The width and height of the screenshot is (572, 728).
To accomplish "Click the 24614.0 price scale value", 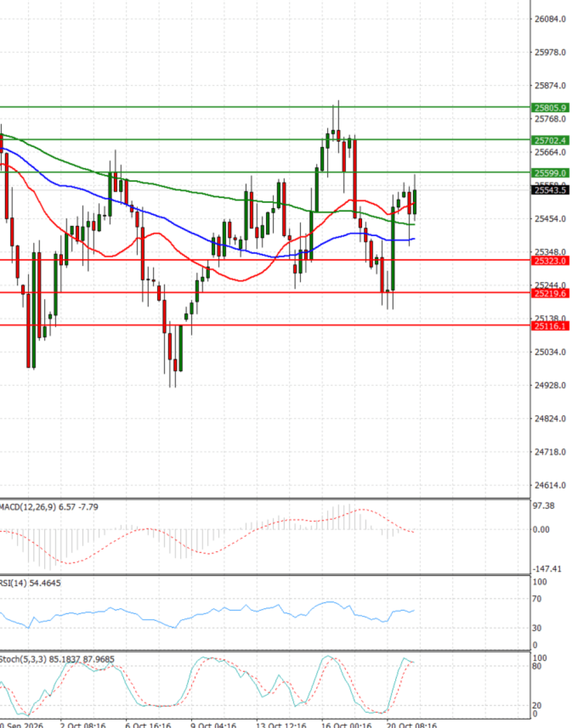I will [x=550, y=485].
